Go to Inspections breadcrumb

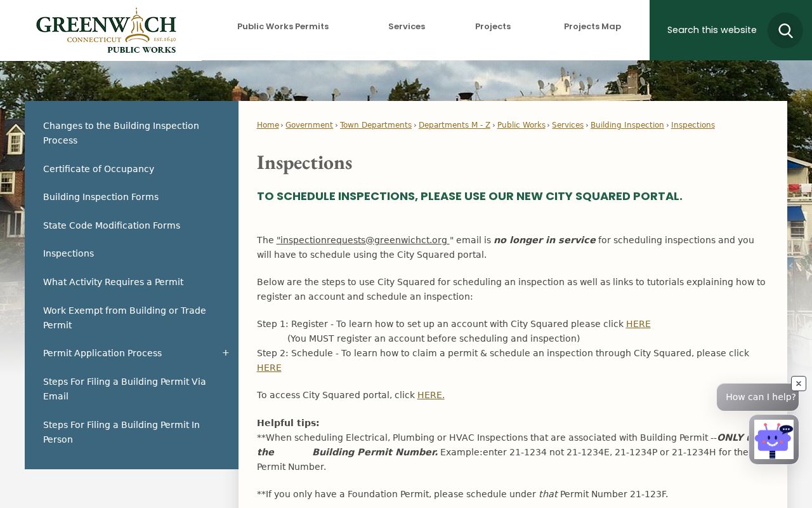tap(693, 125)
